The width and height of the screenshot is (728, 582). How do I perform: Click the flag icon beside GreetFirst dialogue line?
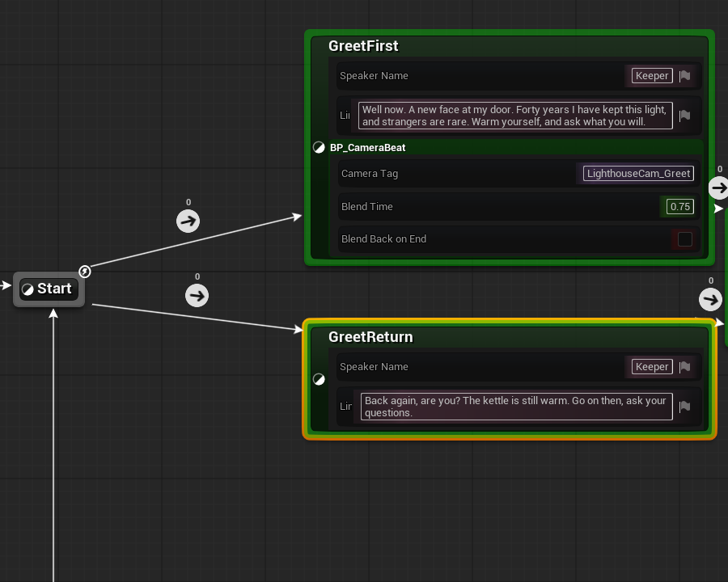point(685,116)
